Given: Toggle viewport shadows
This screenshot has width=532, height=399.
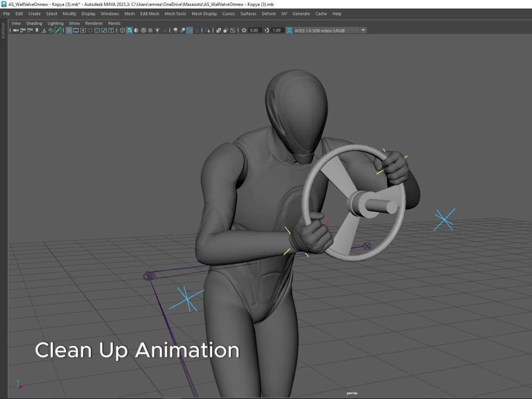Looking at the screenshot, I should click(176, 30).
